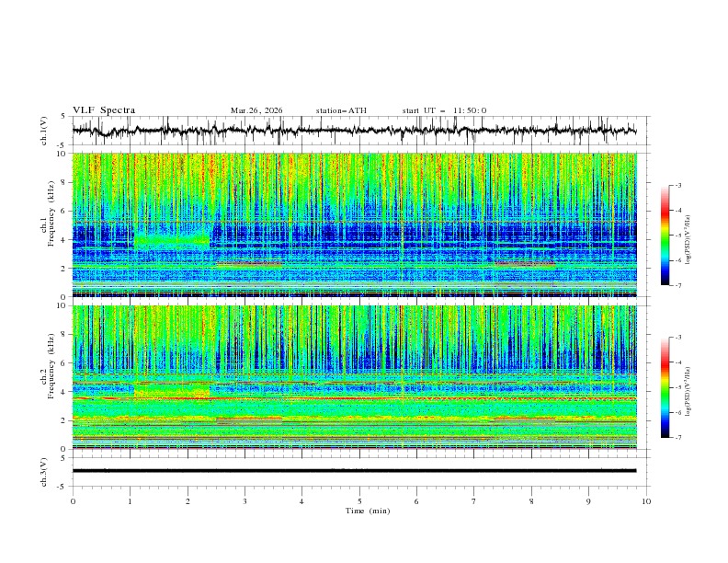728x563 pixels.
Task: Click the yellow-green 4 kHz emission block in ch.2 spectrogram
Action: tap(172, 389)
